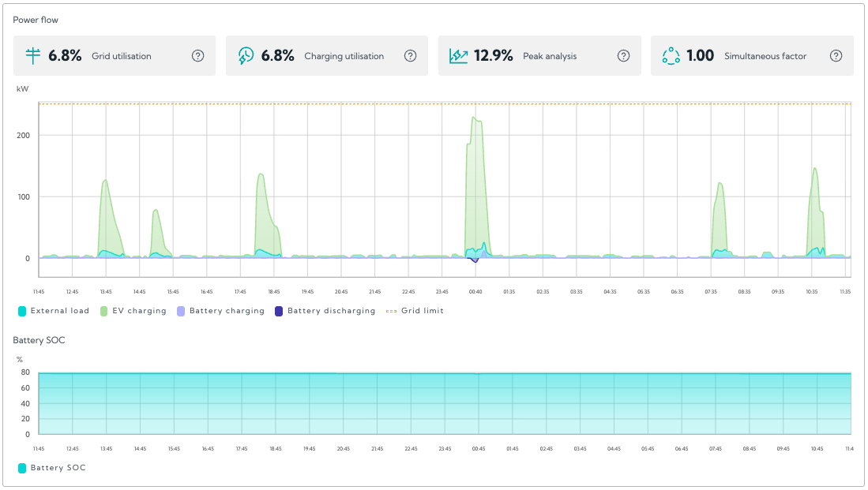868x490 pixels.
Task: Toggle Battery charging series in legend
Action: pyautogui.click(x=221, y=311)
